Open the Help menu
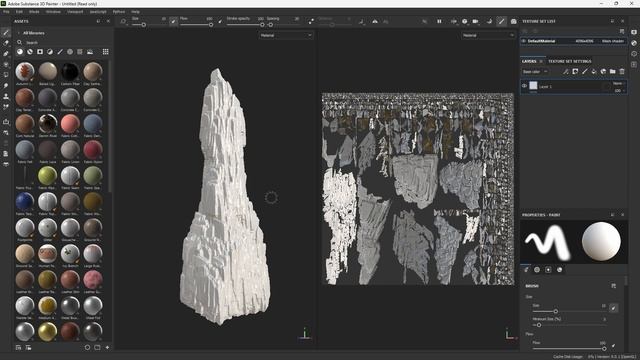 tap(135, 12)
